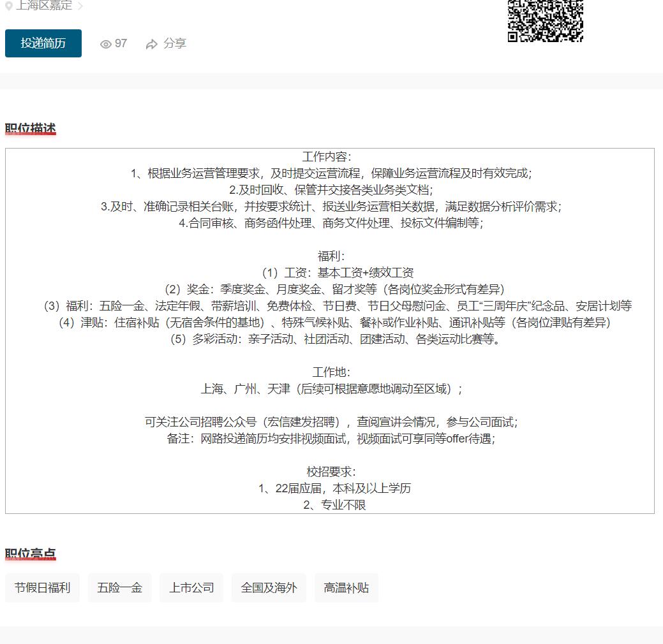This screenshot has width=663, height=644.
Task: Click the line starting 备注: 网路投递简历
Action: pos(331,439)
